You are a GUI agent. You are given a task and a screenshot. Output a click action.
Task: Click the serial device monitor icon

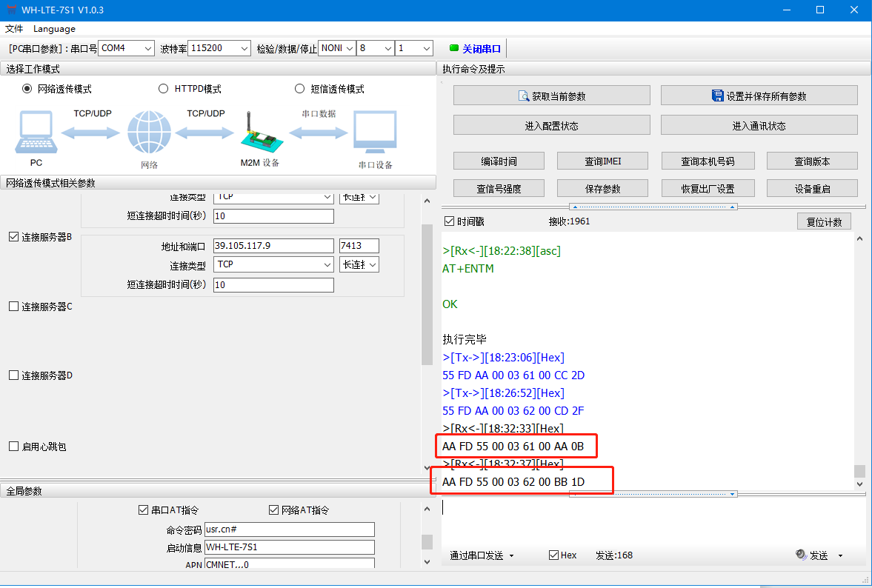tap(375, 133)
